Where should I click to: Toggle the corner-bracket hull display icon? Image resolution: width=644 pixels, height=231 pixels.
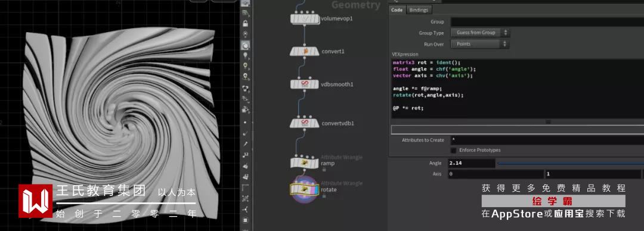(246, 188)
